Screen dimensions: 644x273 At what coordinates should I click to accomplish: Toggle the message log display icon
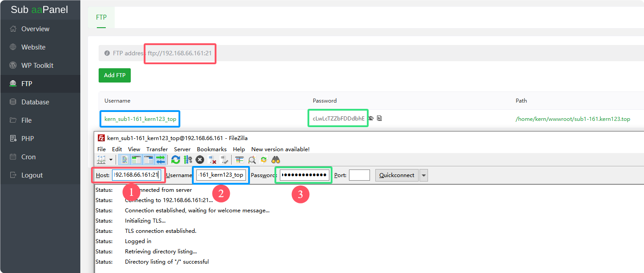[125, 160]
